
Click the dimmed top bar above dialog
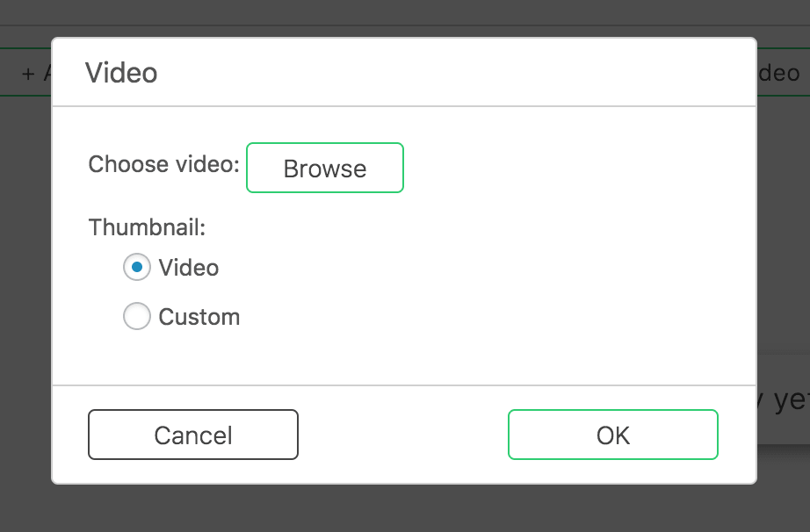(404, 12)
